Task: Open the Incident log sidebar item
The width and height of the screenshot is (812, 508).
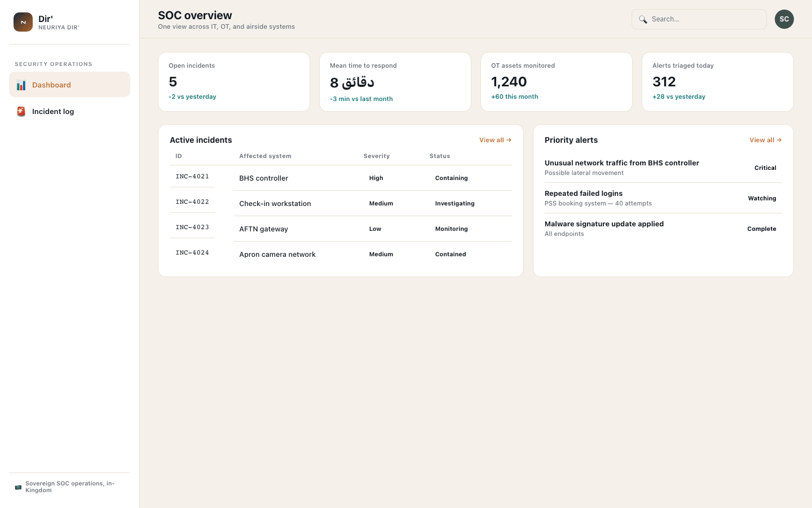Action: tap(69, 111)
